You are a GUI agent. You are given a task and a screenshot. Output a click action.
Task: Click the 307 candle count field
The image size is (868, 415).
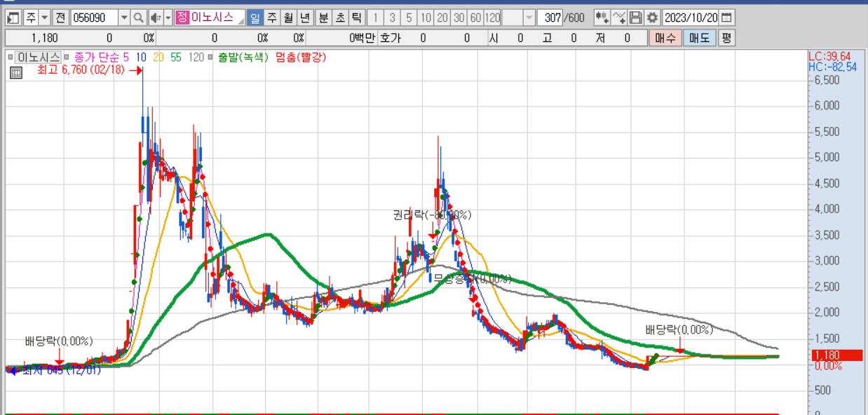[551, 18]
